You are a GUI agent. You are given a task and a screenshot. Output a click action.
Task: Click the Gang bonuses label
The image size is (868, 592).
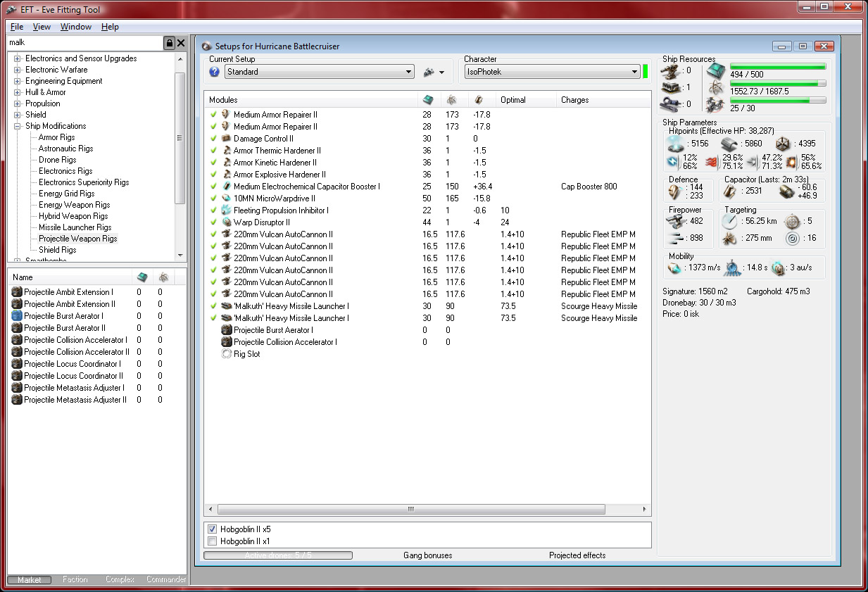427,555
